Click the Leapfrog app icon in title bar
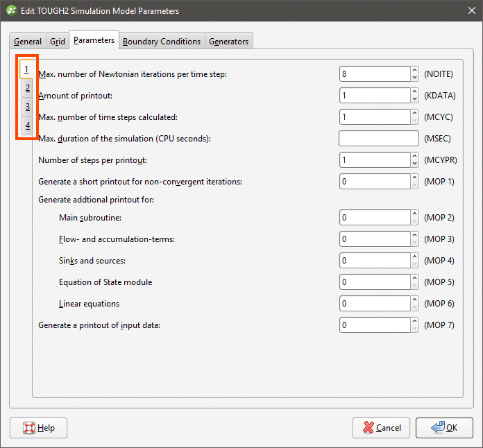The height and width of the screenshot is (448, 483). 11,11
